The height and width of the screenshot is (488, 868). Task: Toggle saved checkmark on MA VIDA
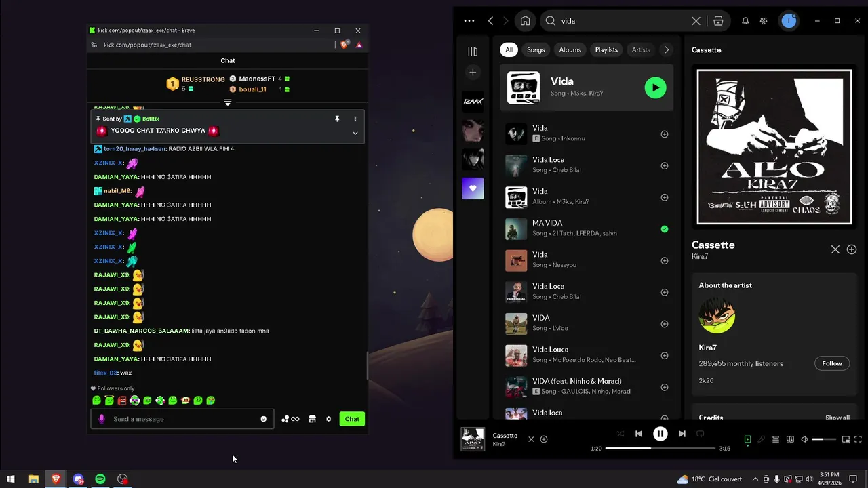pyautogui.click(x=664, y=229)
